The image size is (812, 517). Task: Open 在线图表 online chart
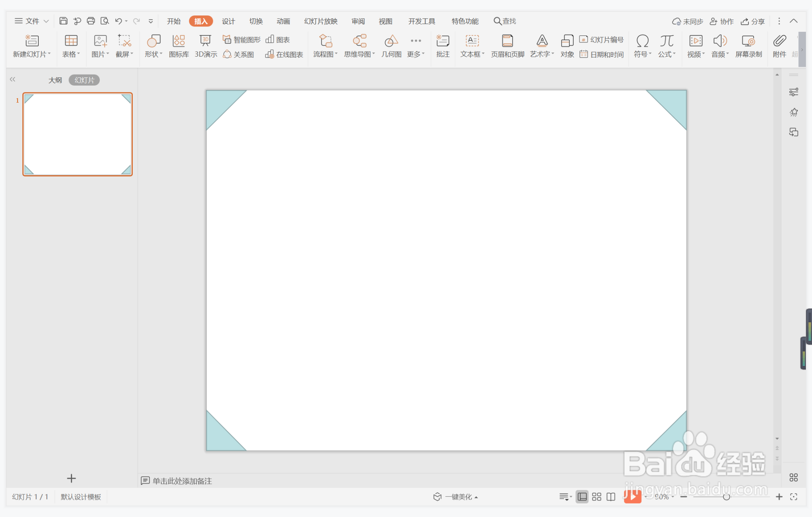tap(284, 54)
